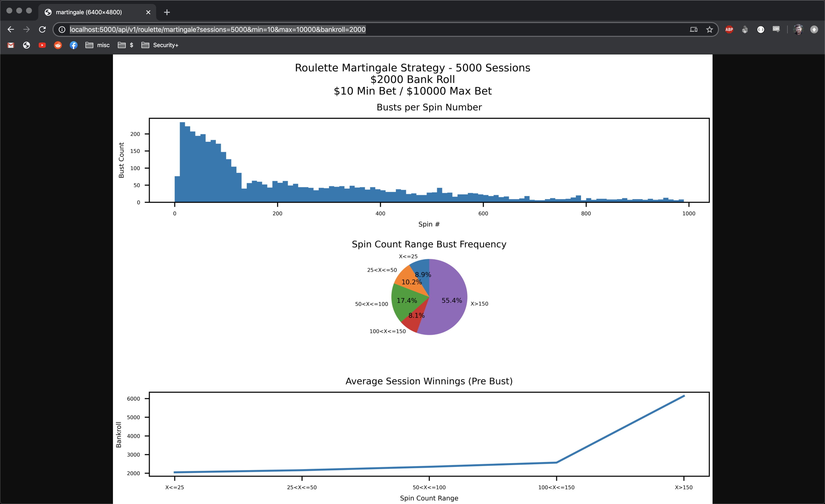This screenshot has height=504, width=825.
Task: Click the gray cubes extension icon
Action: [745, 29]
